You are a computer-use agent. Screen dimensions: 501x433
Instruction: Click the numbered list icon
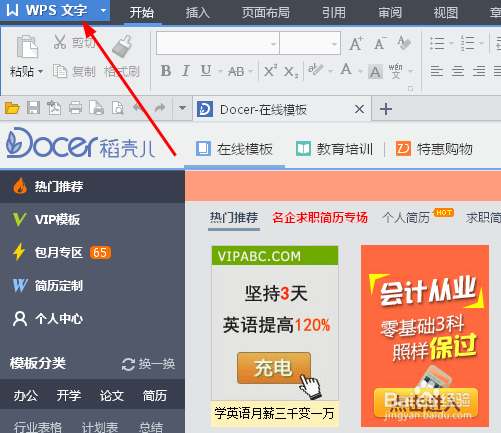pos(467,43)
